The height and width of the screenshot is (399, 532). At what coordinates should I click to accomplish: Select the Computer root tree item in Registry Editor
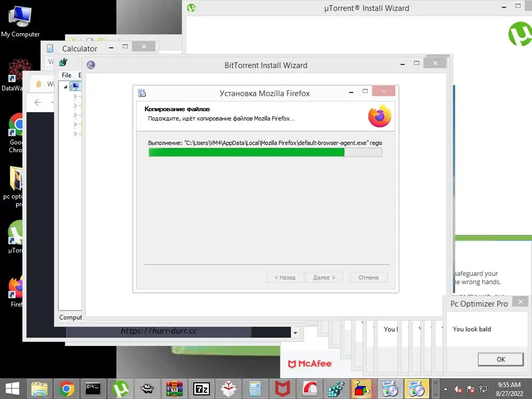tap(75, 86)
